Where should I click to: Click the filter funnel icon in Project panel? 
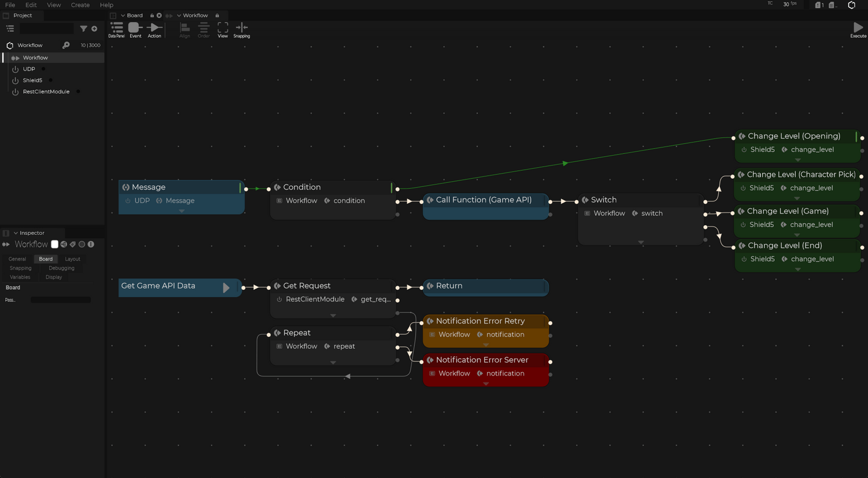tap(83, 28)
